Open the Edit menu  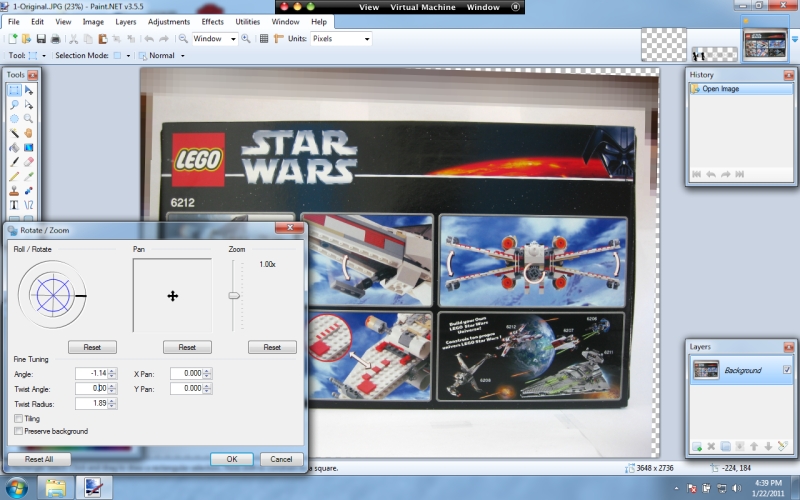37,22
